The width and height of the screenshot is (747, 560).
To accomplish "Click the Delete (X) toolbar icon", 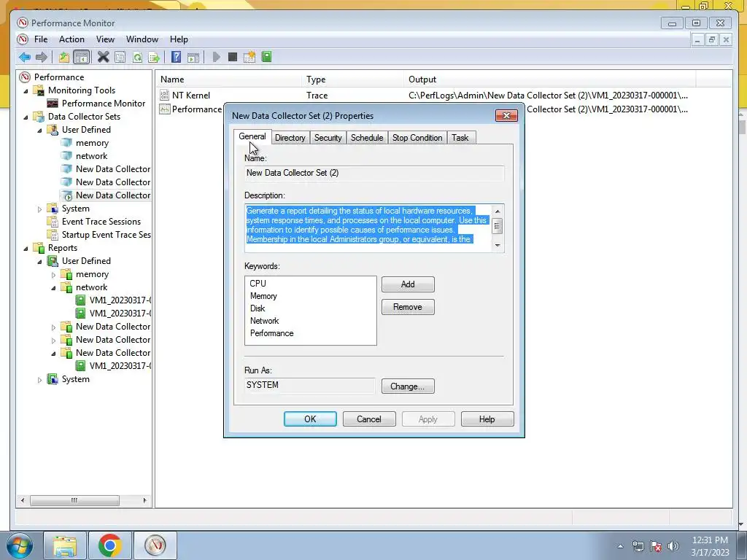I will (x=103, y=57).
